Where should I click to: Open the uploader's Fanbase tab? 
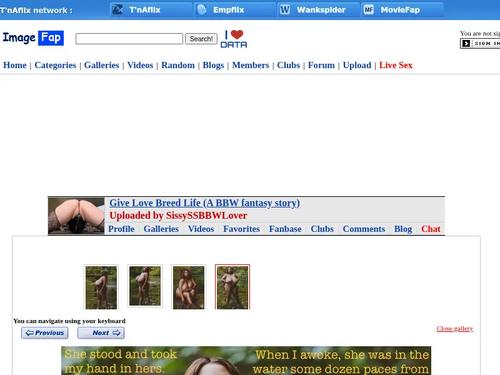pyautogui.click(x=285, y=229)
